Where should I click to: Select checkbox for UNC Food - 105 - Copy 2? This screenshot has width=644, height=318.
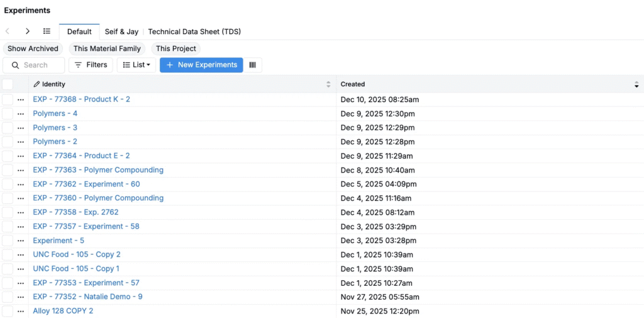click(8, 254)
